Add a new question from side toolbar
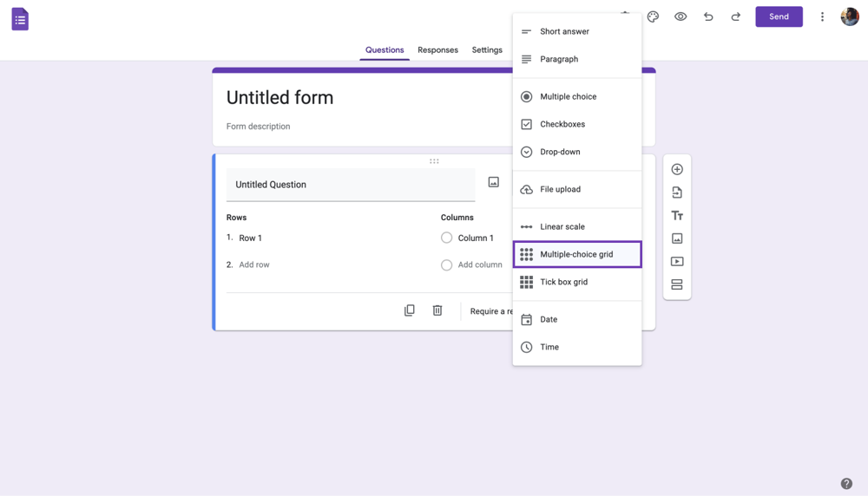 point(677,169)
